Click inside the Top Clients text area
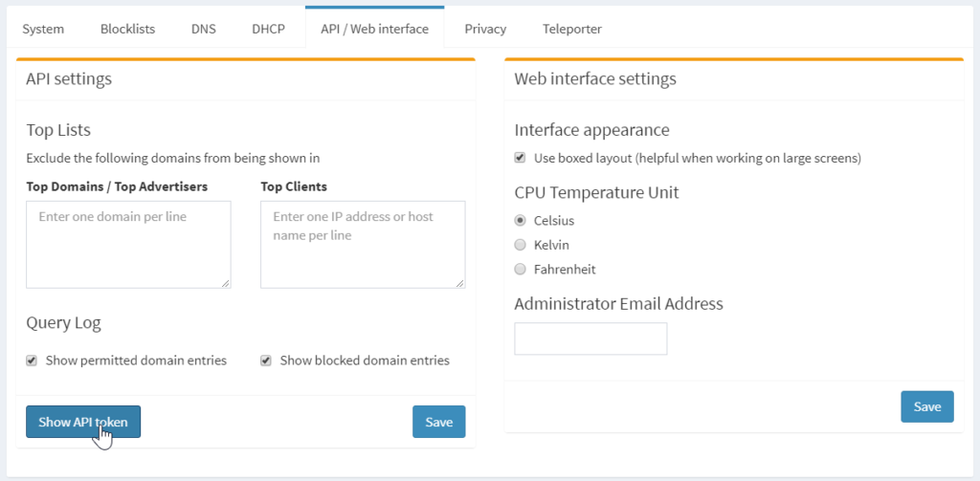The height and width of the screenshot is (481, 980). click(363, 245)
